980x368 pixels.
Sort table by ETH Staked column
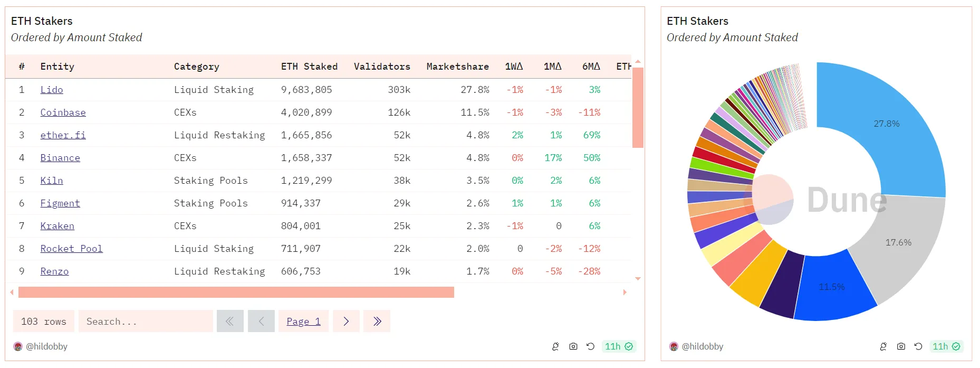click(x=309, y=67)
